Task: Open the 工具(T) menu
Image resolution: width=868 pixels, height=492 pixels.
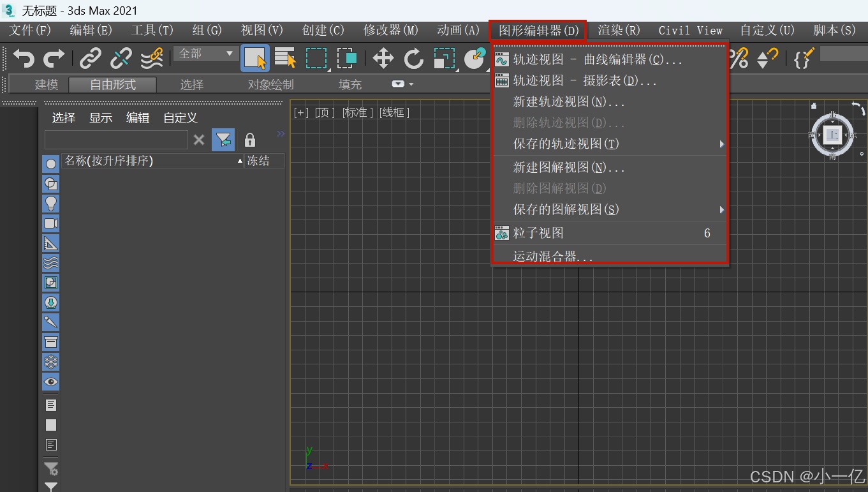Action: pos(152,30)
